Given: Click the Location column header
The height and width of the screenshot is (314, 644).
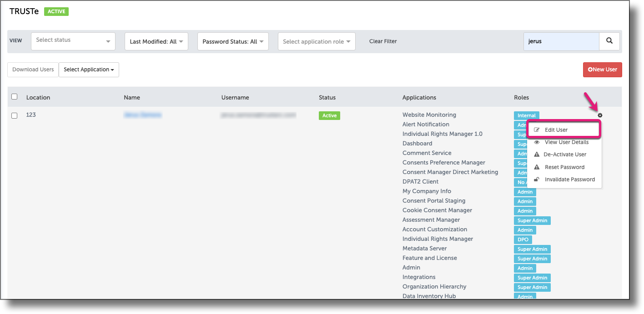Looking at the screenshot, I should coord(38,97).
